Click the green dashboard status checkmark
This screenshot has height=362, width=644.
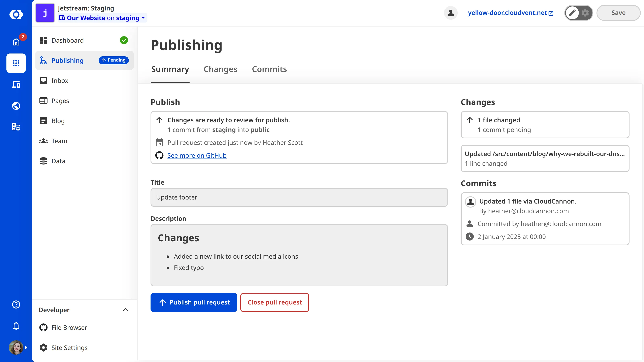pyautogui.click(x=124, y=40)
